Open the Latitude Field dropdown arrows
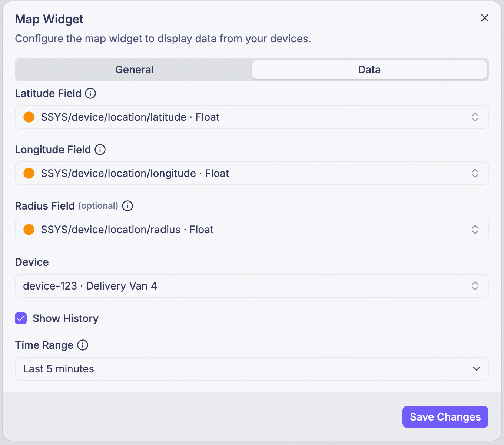Screen dimensions: 504x445 click(x=475, y=117)
